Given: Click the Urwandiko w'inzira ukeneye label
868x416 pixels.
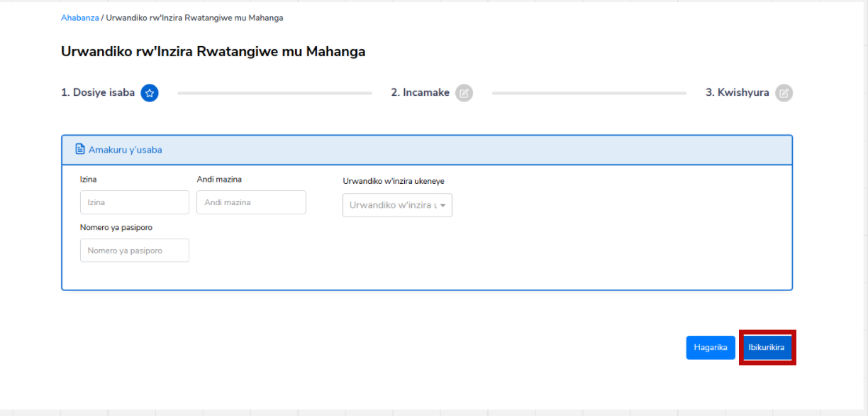Looking at the screenshot, I should tap(394, 181).
